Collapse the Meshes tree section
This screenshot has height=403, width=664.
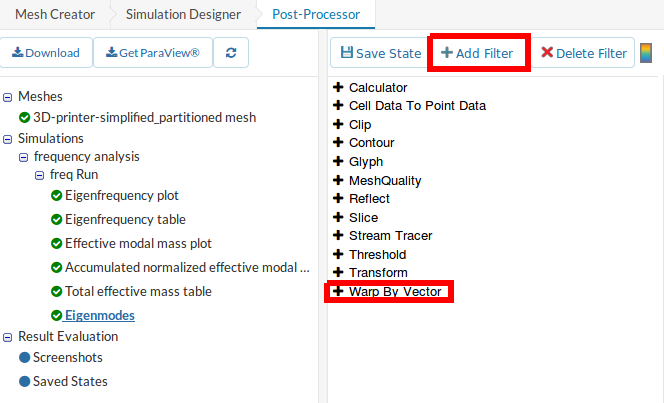coord(8,97)
